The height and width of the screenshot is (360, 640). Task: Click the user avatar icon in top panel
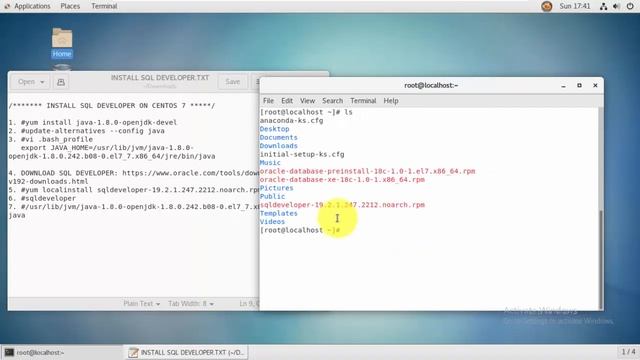point(547,6)
